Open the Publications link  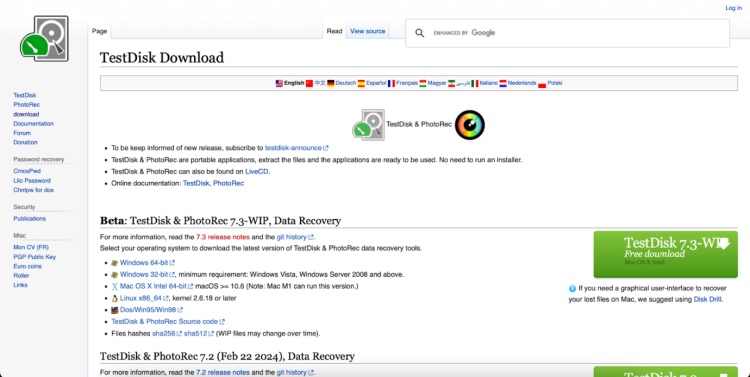(30, 219)
